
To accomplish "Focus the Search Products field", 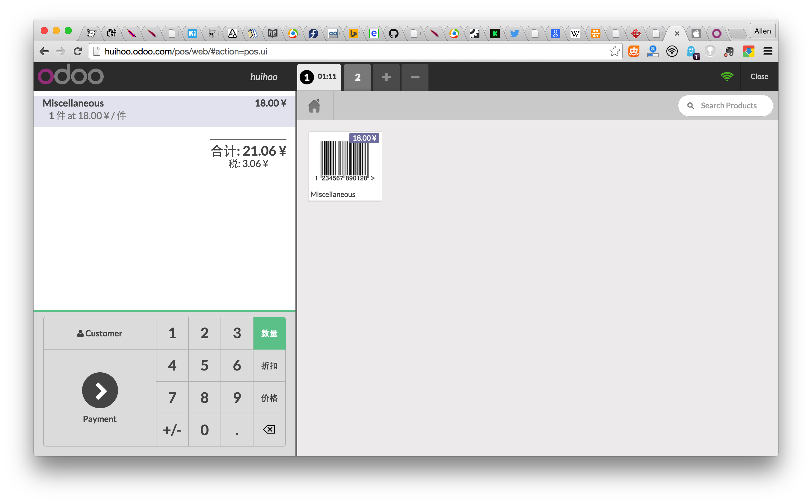I will [728, 106].
